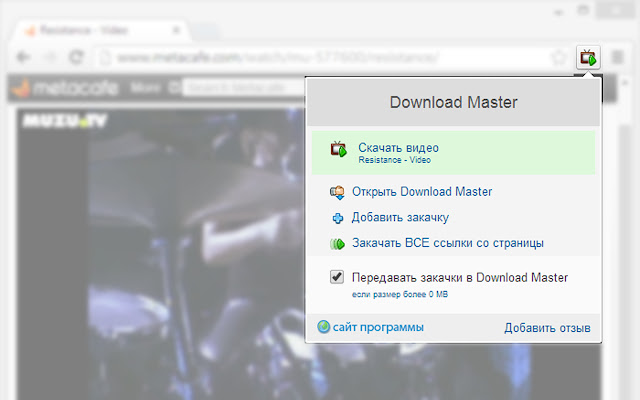
Task: Click the metacafe address bar URL
Action: pos(278,58)
